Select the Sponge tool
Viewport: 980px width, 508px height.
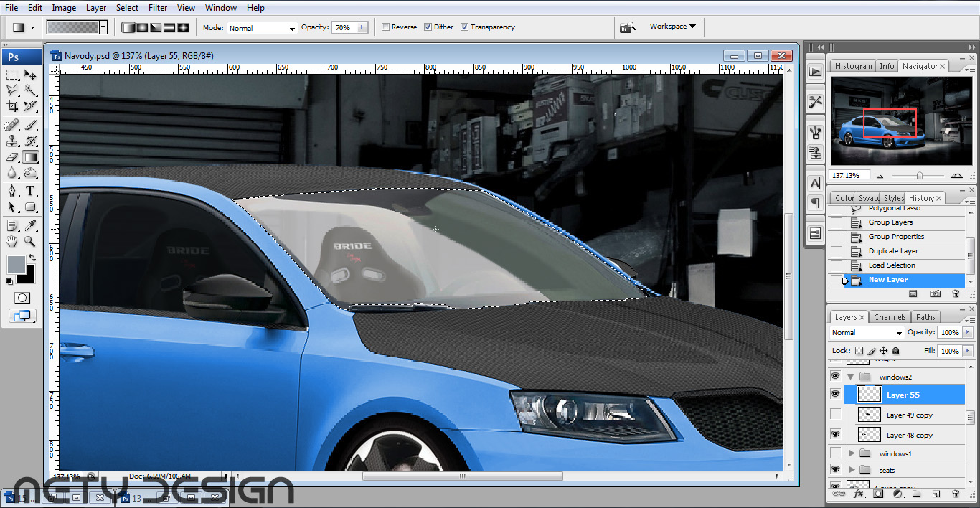pos(30,173)
